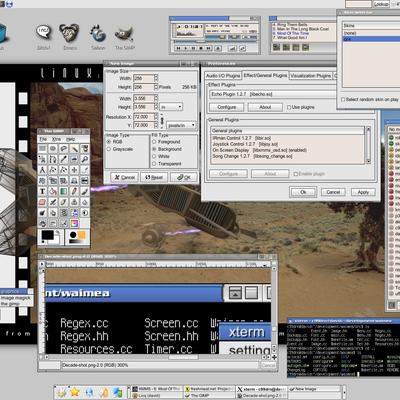Image resolution: width=400 pixels, height=400 pixels.
Task: Open the navigation cross icon in image window corner
Action: (x=274, y=357)
